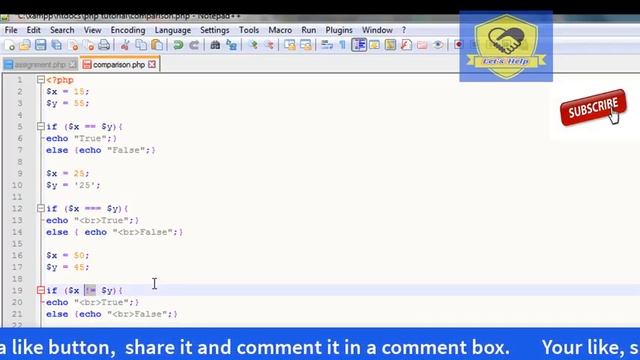640x360 pixels.
Task: Open the Plugins menu
Action: click(339, 30)
